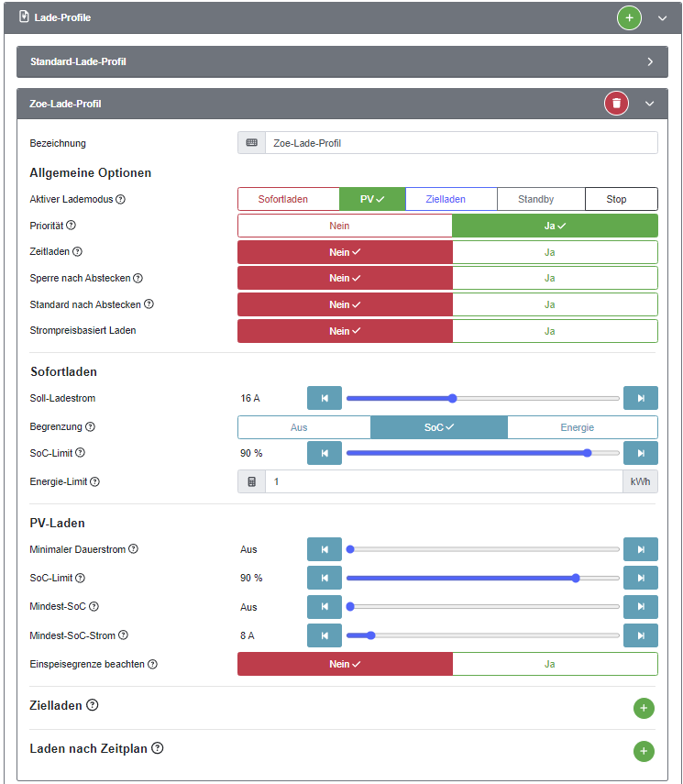The width and height of the screenshot is (683, 784).
Task: Enable Einspeisegrenze beachten with Ja
Action: pyautogui.click(x=555, y=664)
